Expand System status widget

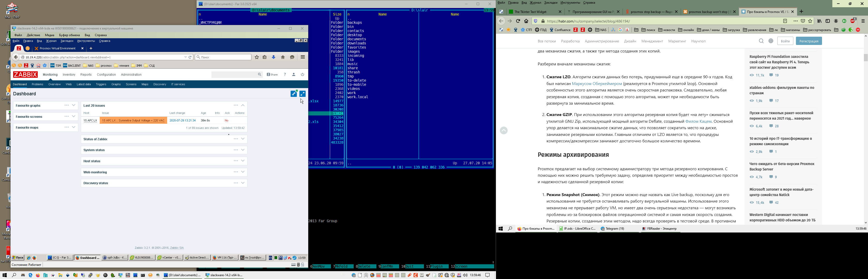coord(243,150)
